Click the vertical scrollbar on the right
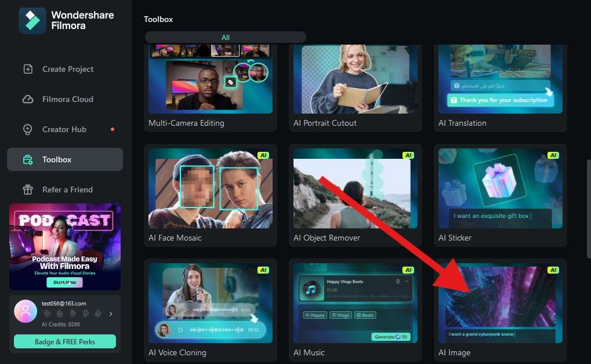This screenshot has height=364, width=591. pos(589,209)
